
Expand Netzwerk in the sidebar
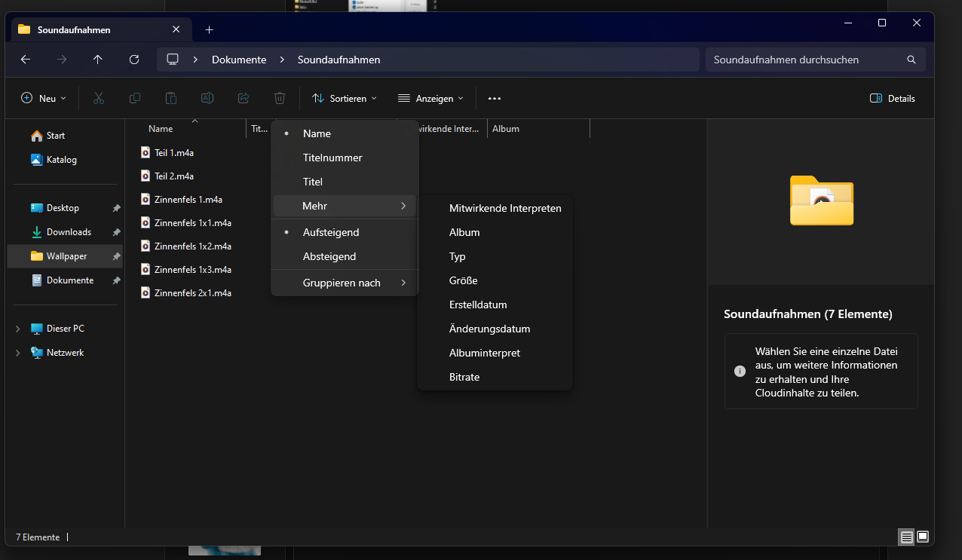(x=17, y=352)
